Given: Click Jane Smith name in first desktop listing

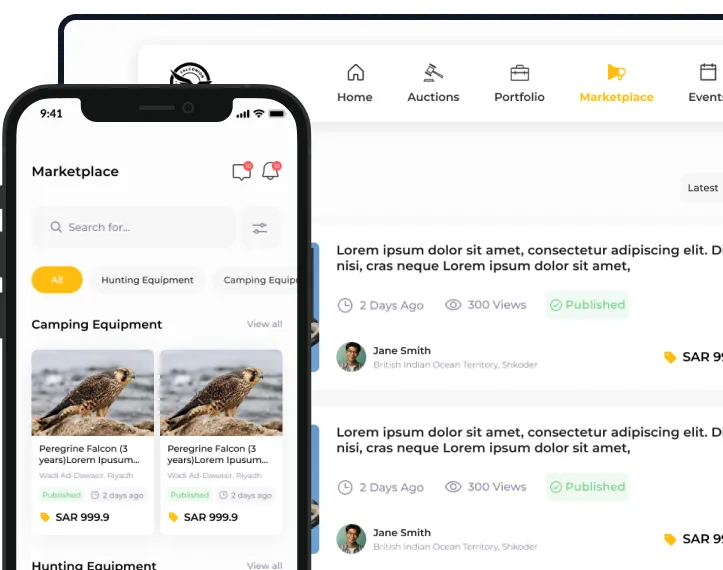Looking at the screenshot, I should 402,350.
